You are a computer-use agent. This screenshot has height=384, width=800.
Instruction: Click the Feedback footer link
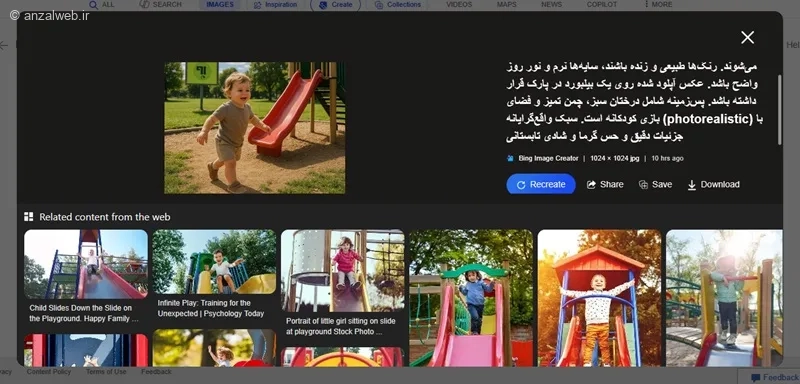(x=156, y=372)
